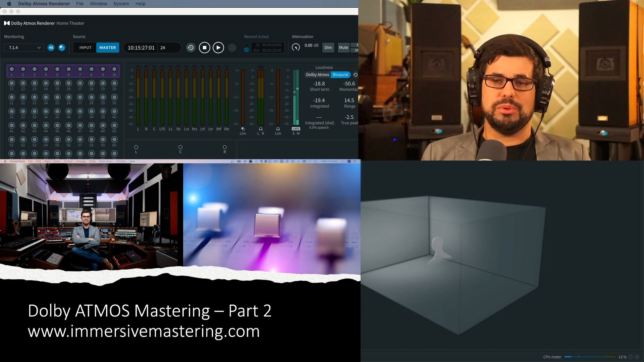This screenshot has width=644, height=362.
Task: Click the record button in transport
Action: [232, 48]
